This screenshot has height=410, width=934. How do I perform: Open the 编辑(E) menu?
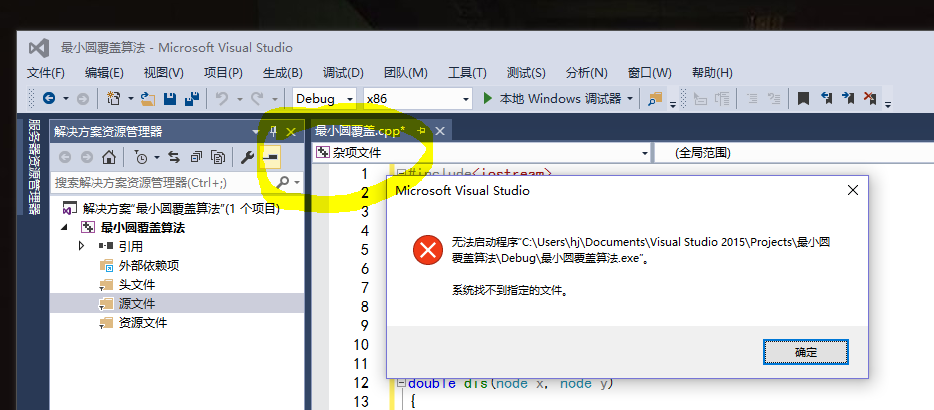pyautogui.click(x=104, y=73)
